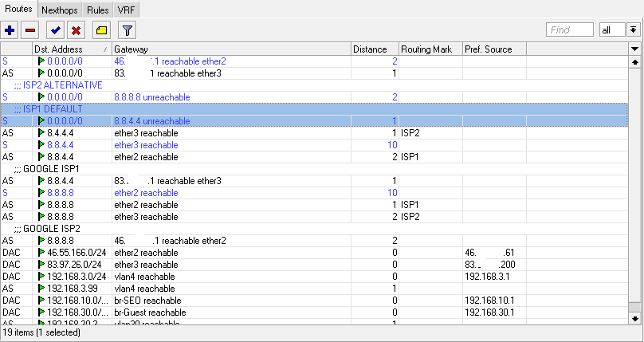The width and height of the screenshot is (644, 342).
Task: Switch to the VRF tab
Action: pos(126,10)
